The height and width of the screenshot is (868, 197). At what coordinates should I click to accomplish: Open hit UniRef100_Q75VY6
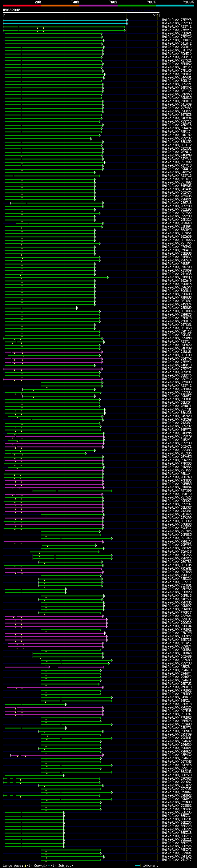point(177,30)
